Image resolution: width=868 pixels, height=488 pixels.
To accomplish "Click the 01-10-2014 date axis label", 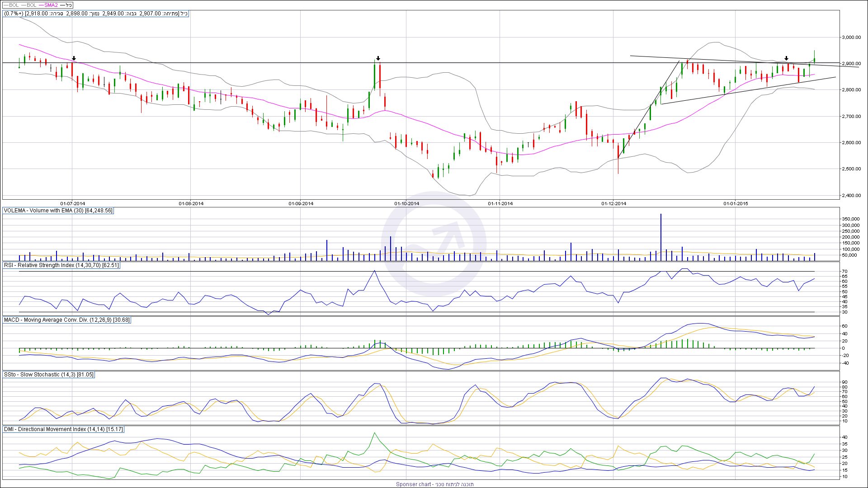I will 406,203.
